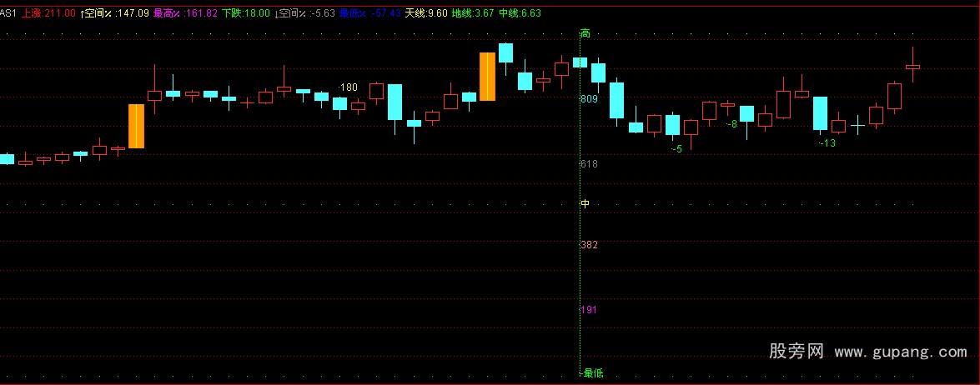Select the magenta 191 level label

tap(589, 310)
